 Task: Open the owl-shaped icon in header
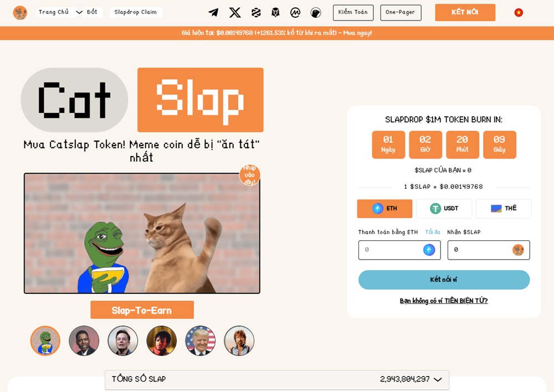tap(275, 13)
